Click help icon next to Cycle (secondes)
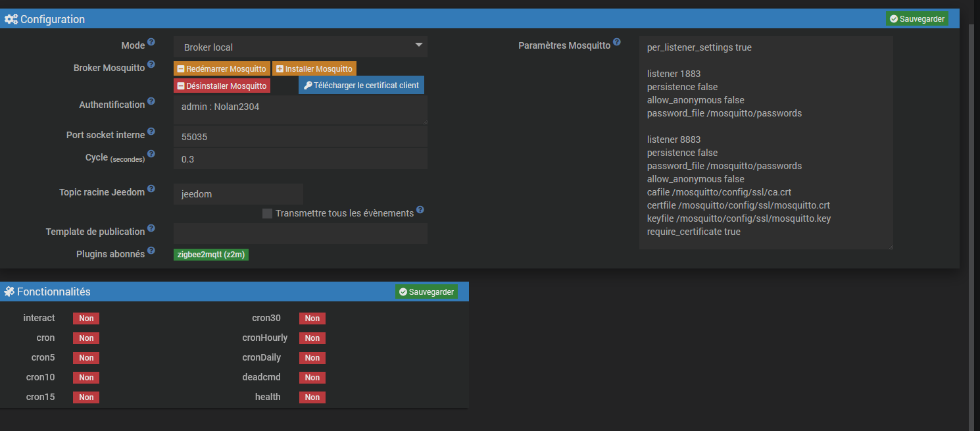This screenshot has height=431, width=980. (x=151, y=154)
